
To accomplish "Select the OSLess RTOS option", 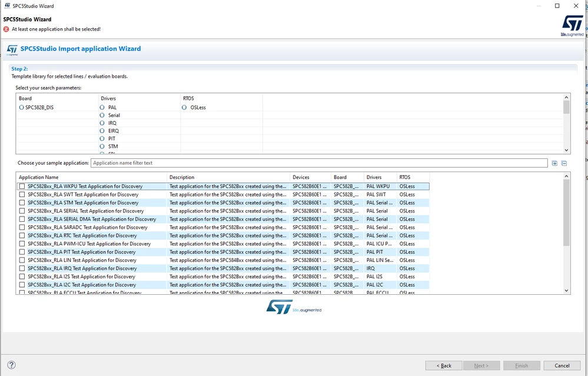I will [184, 107].
